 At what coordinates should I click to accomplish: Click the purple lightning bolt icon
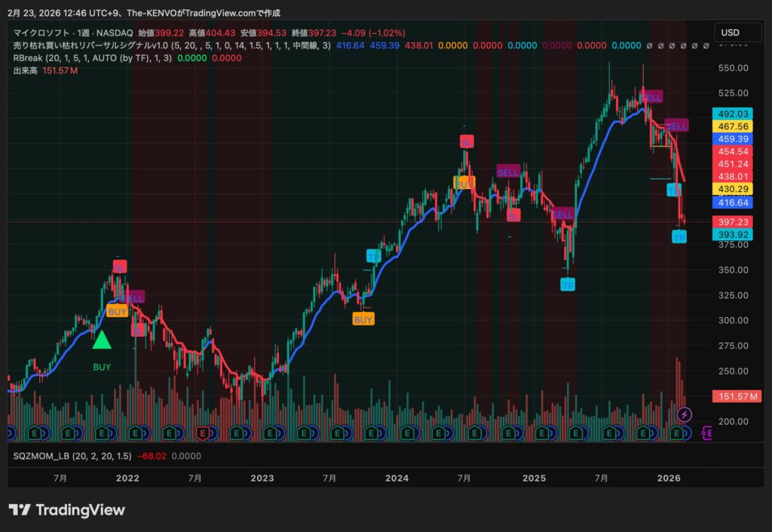click(684, 414)
